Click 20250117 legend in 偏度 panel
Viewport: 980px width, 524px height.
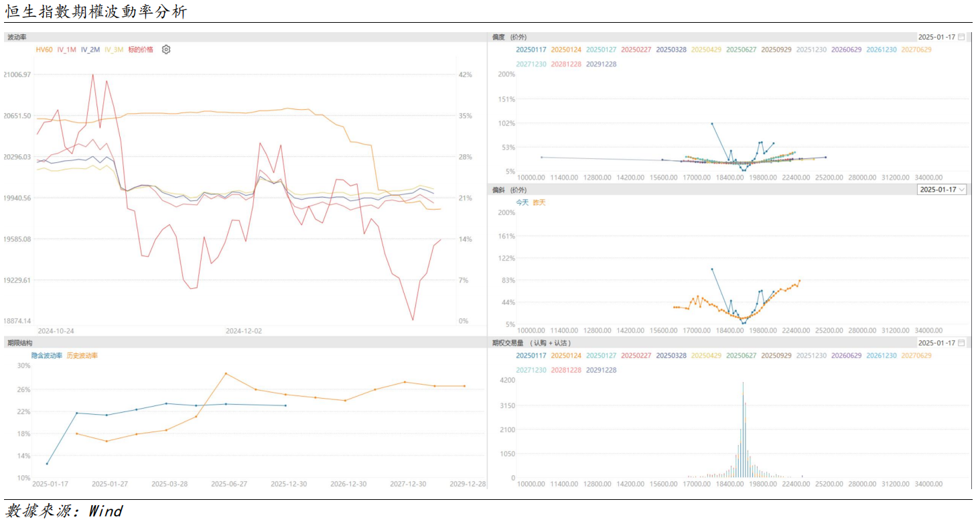tap(531, 50)
